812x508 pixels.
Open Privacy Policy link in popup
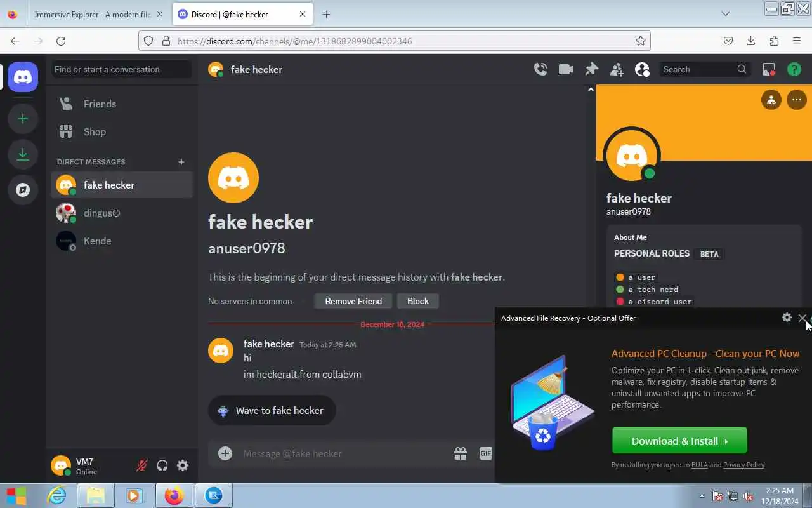click(x=743, y=465)
